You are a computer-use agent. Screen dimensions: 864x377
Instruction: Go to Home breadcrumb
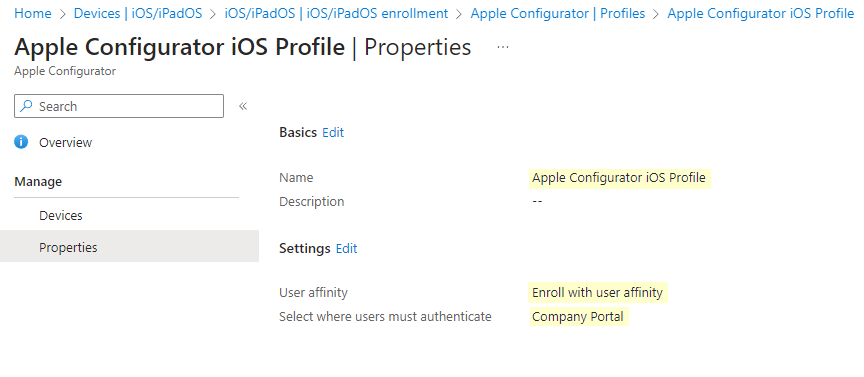click(33, 14)
